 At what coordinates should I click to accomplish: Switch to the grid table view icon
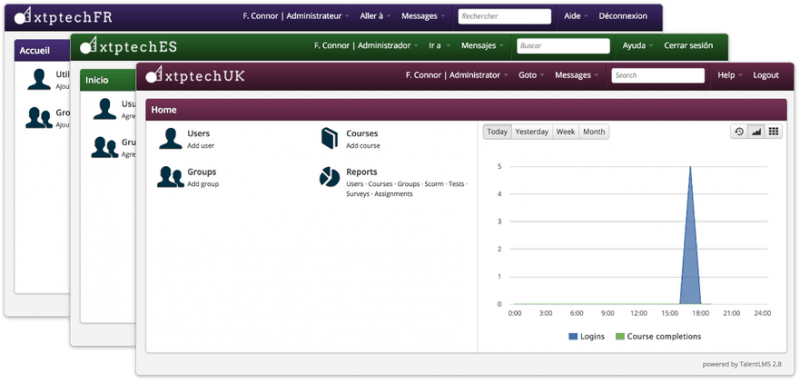tap(773, 132)
